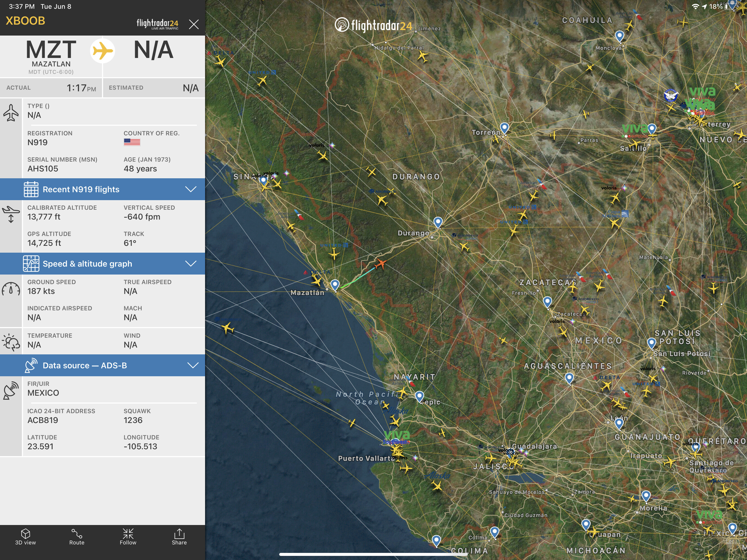Tap the Tepic airport pin
747x560 pixels.
tap(419, 396)
